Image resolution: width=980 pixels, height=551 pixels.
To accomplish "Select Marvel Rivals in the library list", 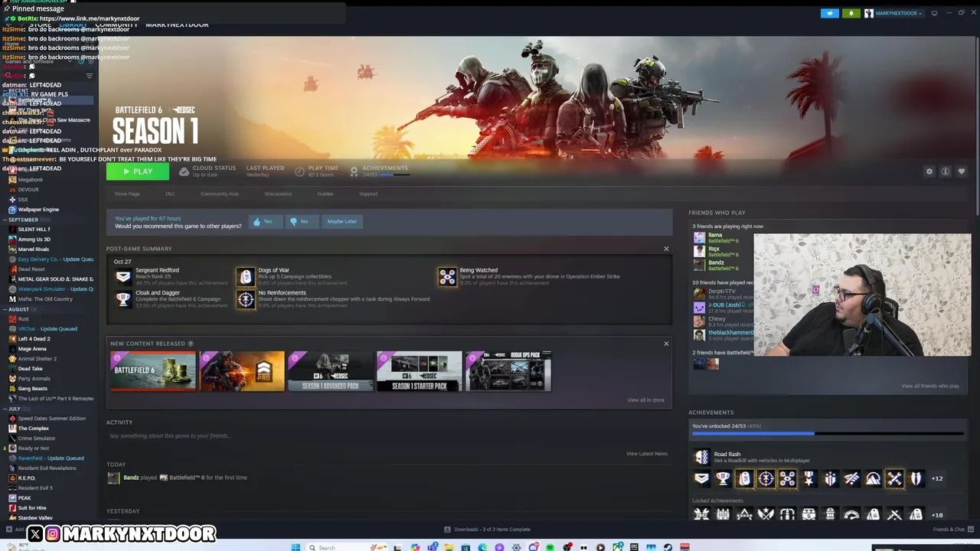I will [x=33, y=249].
